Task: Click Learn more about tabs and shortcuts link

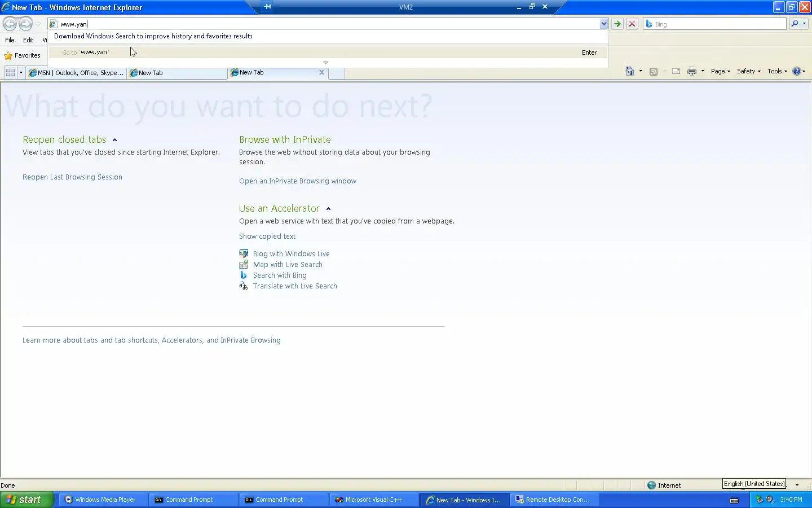Action: pos(152,340)
